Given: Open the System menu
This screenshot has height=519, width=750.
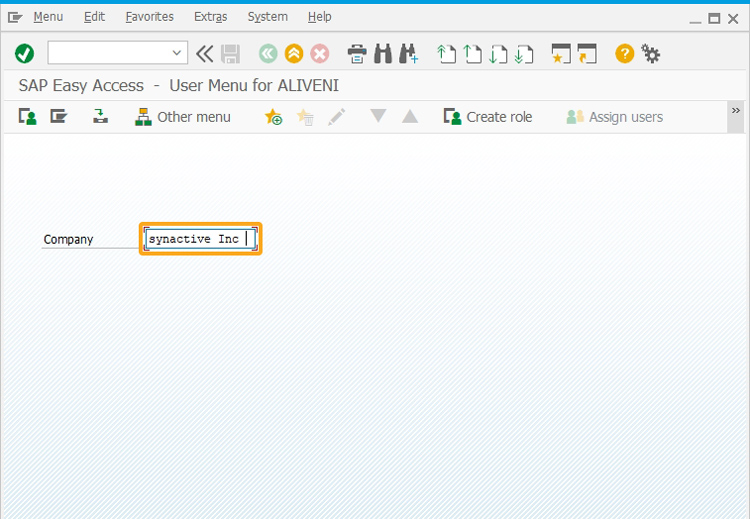Looking at the screenshot, I should [x=267, y=17].
